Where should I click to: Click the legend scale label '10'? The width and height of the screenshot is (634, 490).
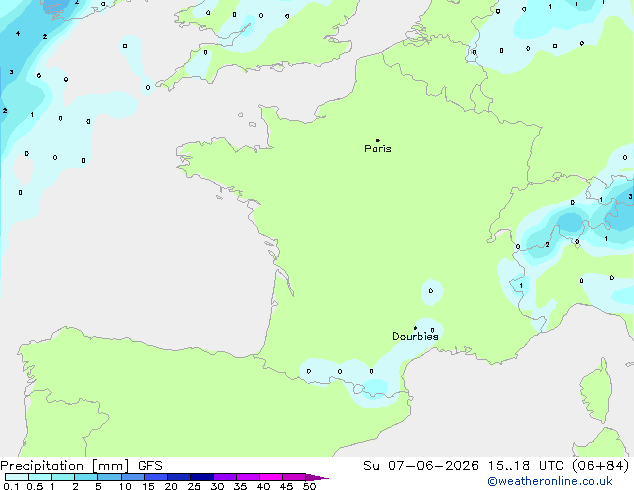(x=125, y=486)
